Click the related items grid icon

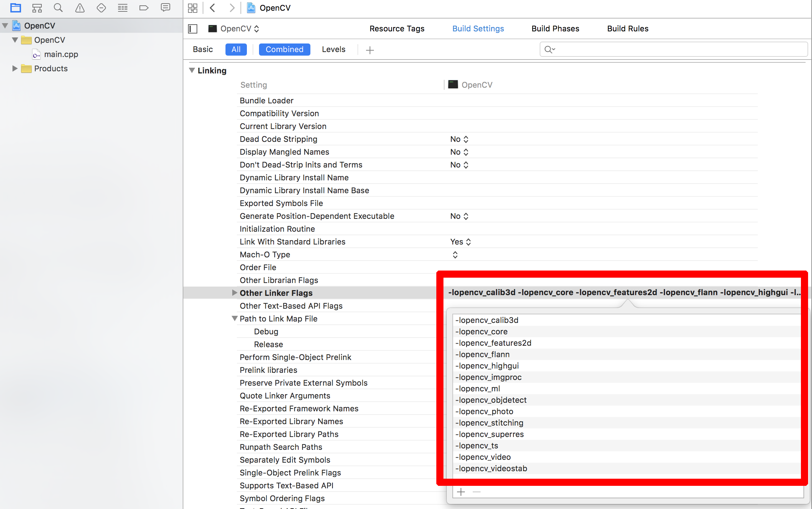tap(193, 8)
